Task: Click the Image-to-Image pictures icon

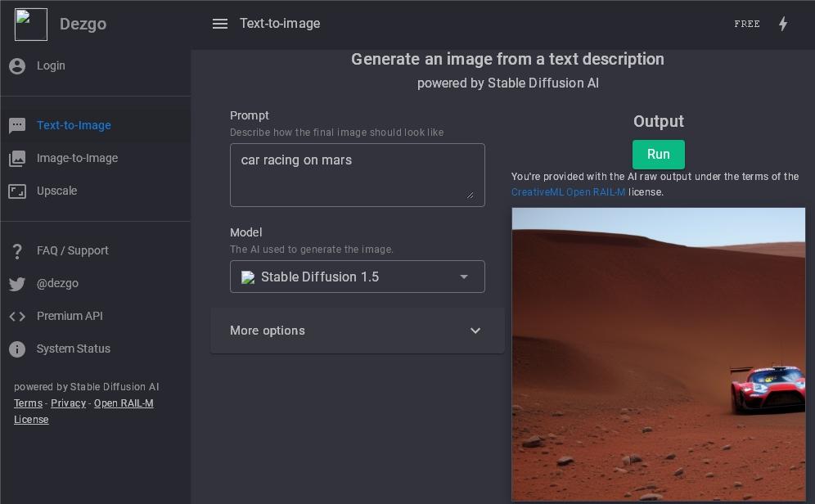Action: (x=17, y=159)
